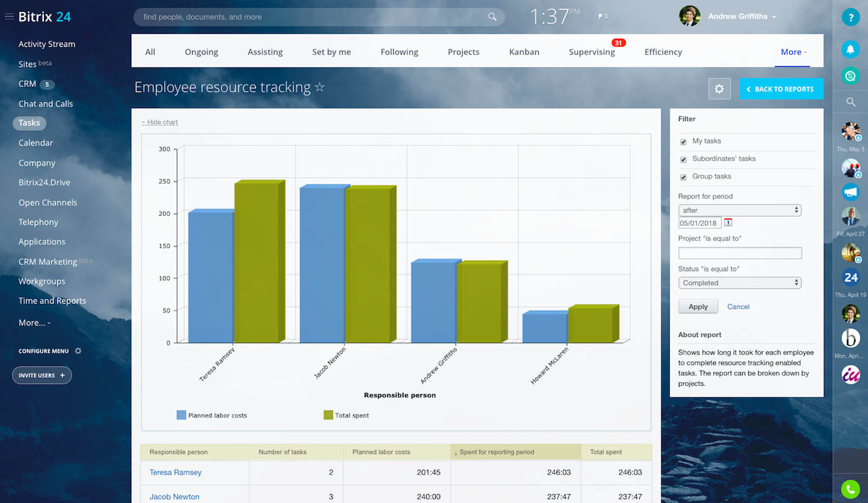The height and width of the screenshot is (503, 868).
Task: Switch to the Set by me tab
Action: [x=332, y=52]
